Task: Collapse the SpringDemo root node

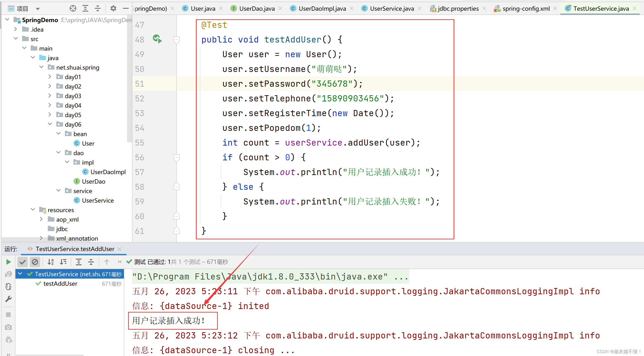Action: click(7, 19)
